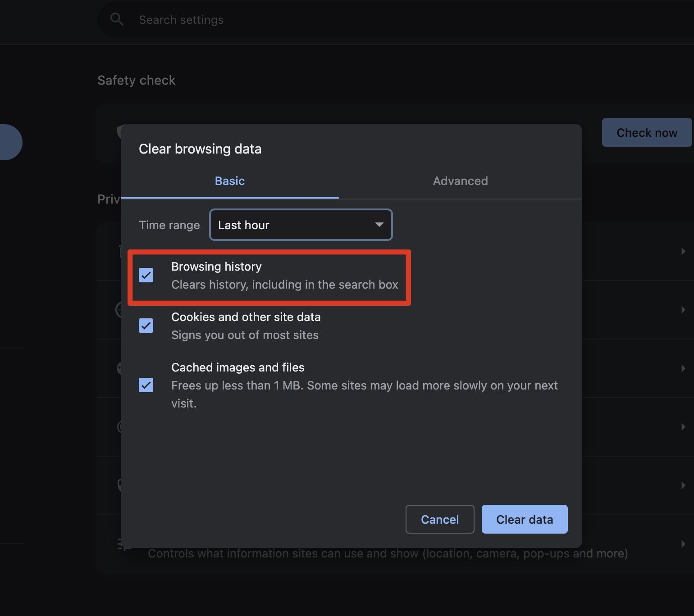Screen dimensions: 694x616
Task: Run Safety check with Check now
Action: coord(646,132)
